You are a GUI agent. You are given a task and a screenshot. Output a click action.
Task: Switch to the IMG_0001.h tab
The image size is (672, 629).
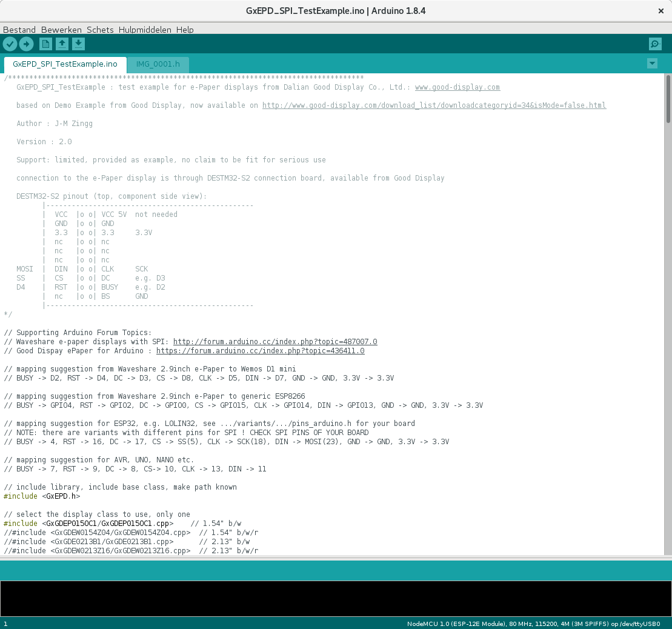point(158,64)
